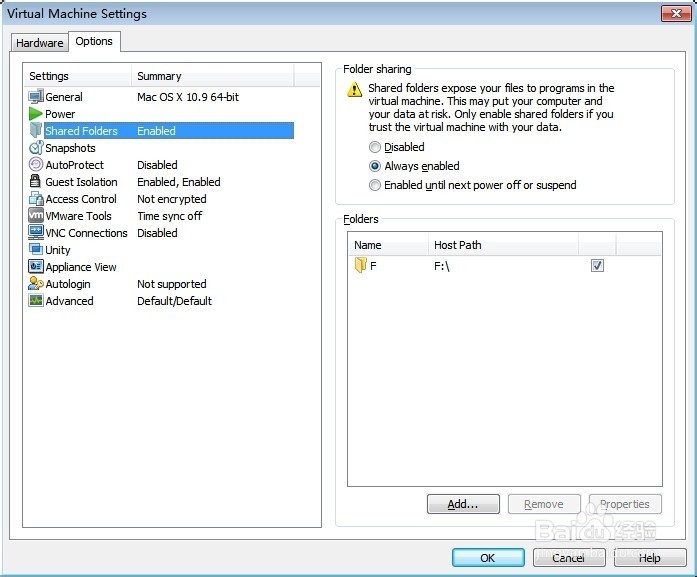The height and width of the screenshot is (577, 697).
Task: Confirm with the OK button
Action: point(488,557)
